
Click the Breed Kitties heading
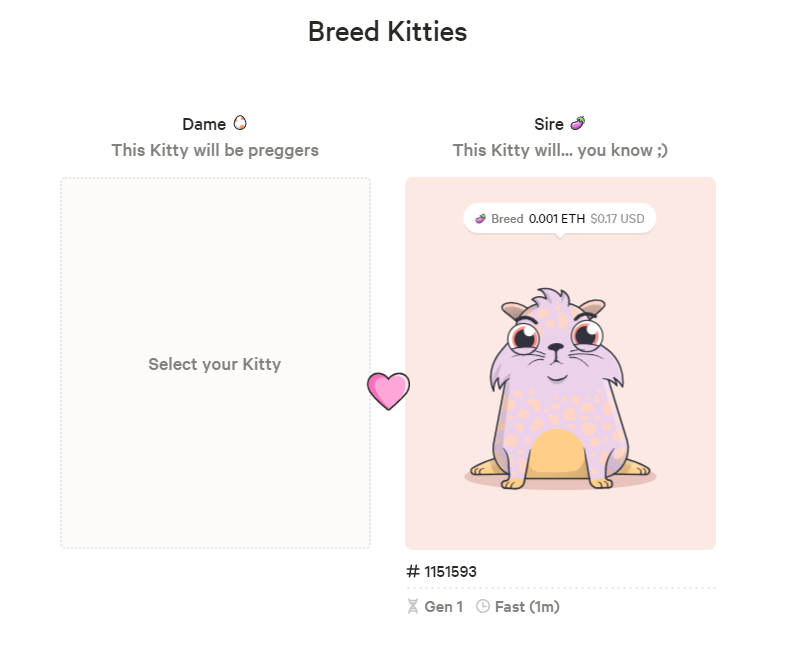[x=387, y=32]
